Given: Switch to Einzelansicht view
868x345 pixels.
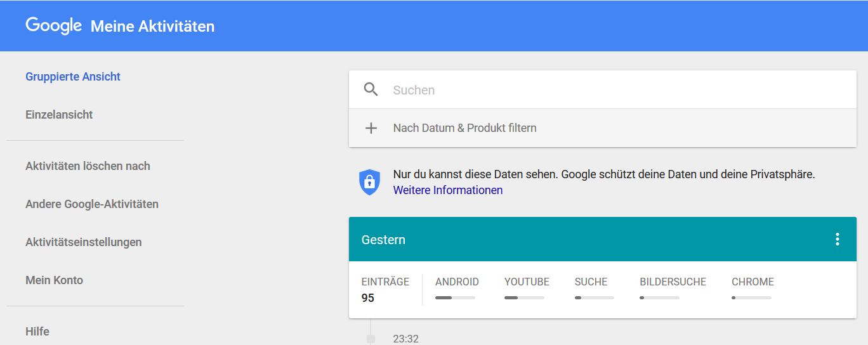Looking at the screenshot, I should click(x=59, y=115).
